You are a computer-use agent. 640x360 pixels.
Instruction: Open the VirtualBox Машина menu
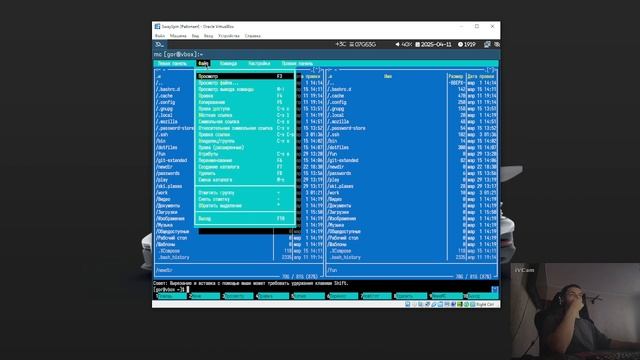click(178, 36)
